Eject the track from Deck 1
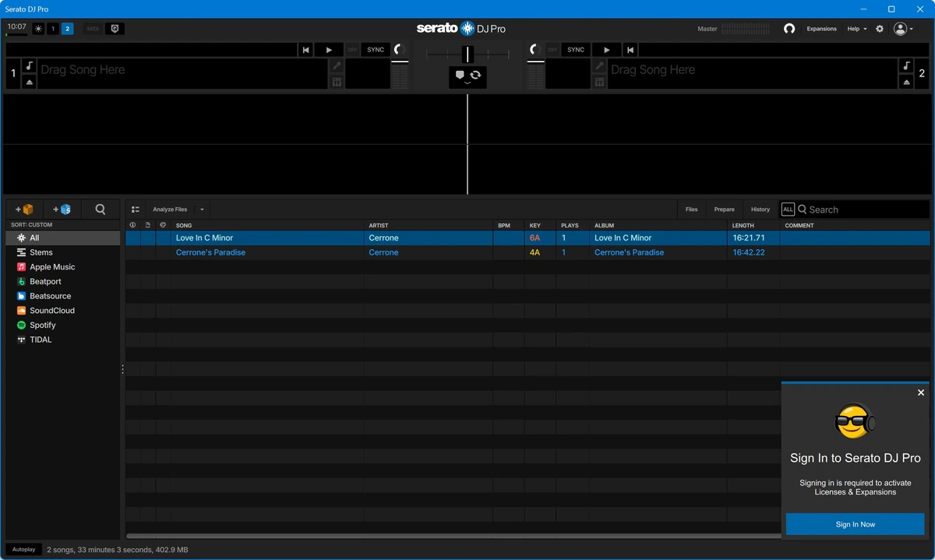This screenshot has height=560, width=935. point(29,82)
